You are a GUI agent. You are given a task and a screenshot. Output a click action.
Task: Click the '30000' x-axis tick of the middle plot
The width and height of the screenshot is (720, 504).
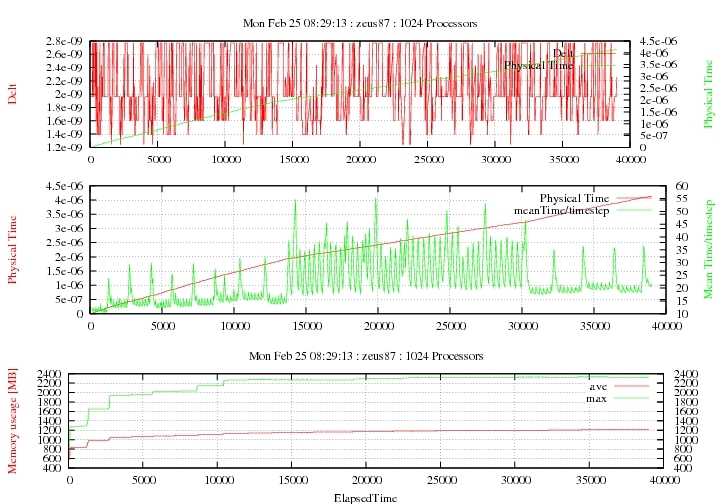(523, 326)
